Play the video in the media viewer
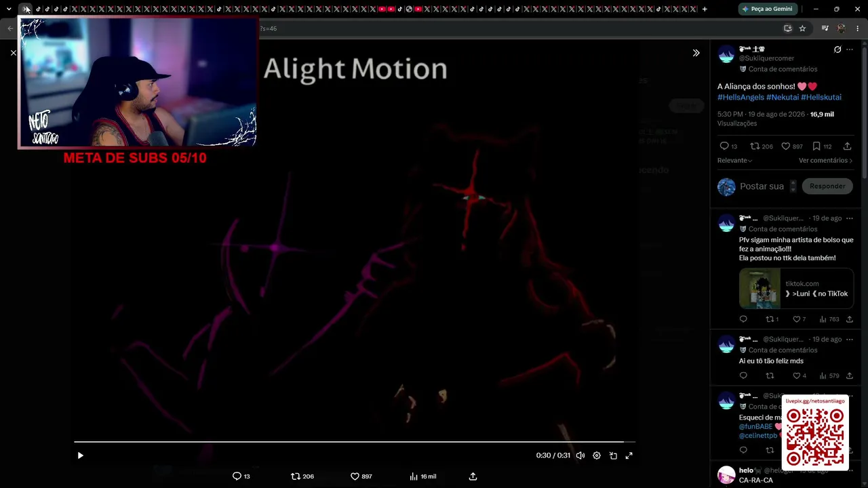 pyautogui.click(x=80, y=455)
